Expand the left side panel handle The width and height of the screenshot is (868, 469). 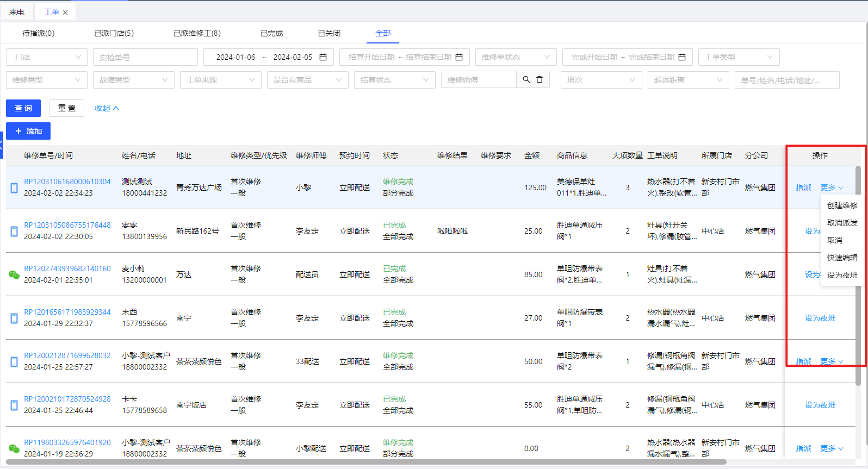[2, 145]
